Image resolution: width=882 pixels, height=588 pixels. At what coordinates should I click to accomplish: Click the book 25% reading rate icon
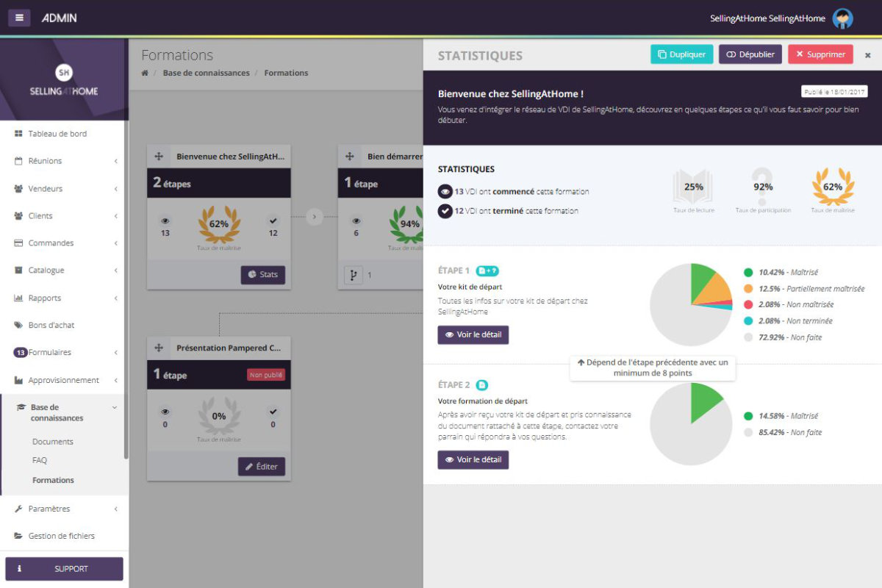click(693, 187)
